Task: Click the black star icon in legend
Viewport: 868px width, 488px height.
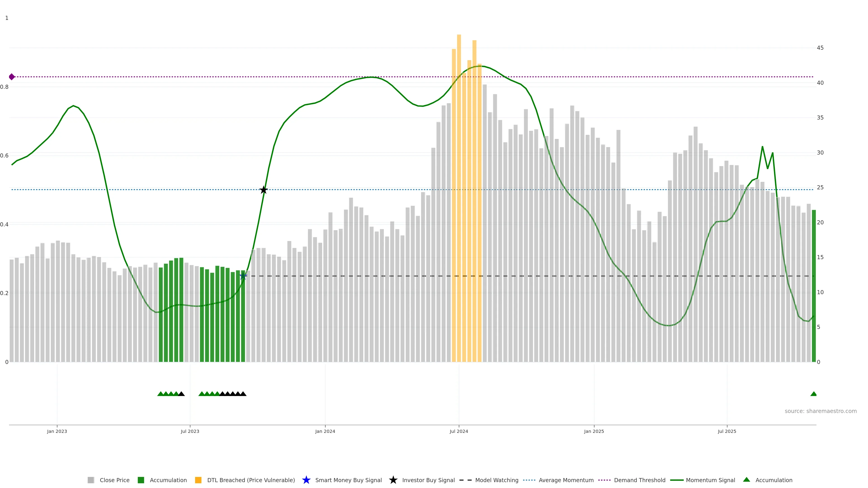Action: pos(393,480)
